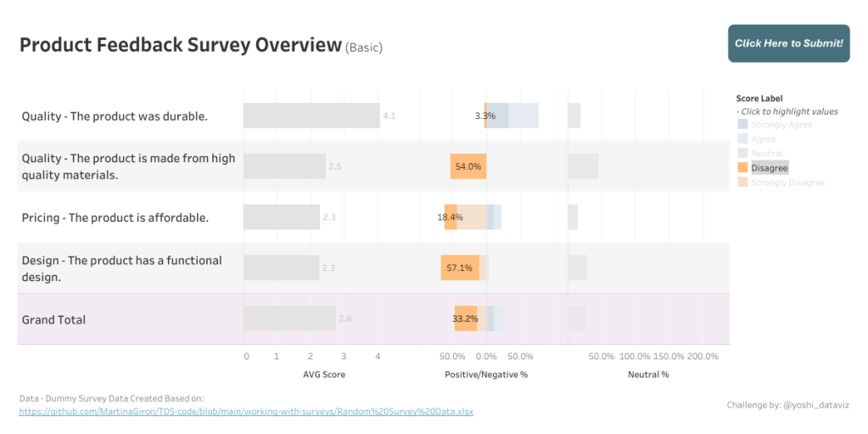Select the 18.4% Disagree bar for Pricing
This screenshot has width=868, height=434.
451,217
